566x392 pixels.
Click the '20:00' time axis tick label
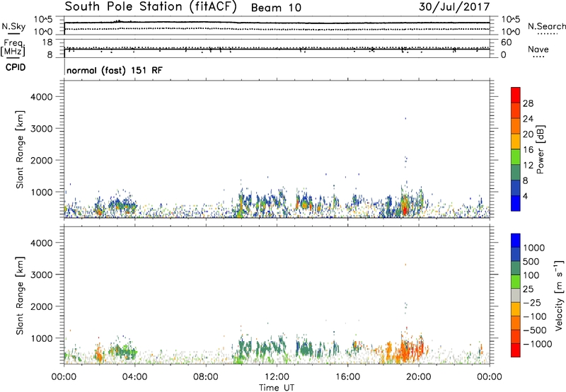418,377
